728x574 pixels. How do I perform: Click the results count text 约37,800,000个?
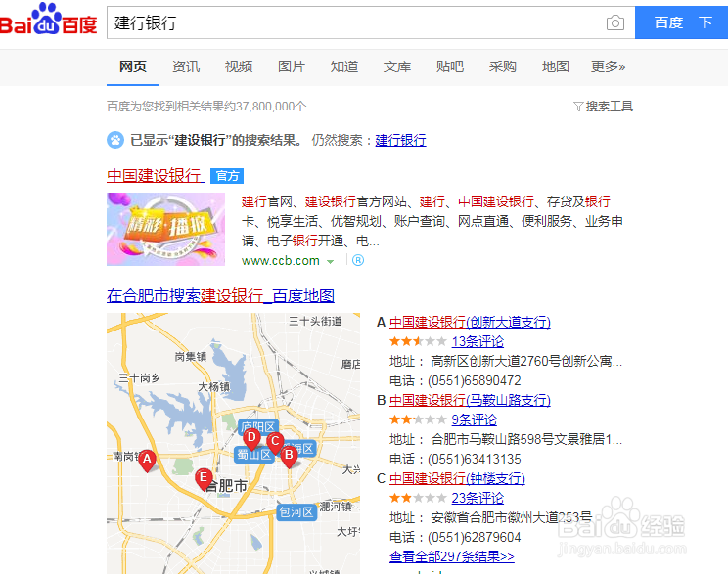[265, 107]
